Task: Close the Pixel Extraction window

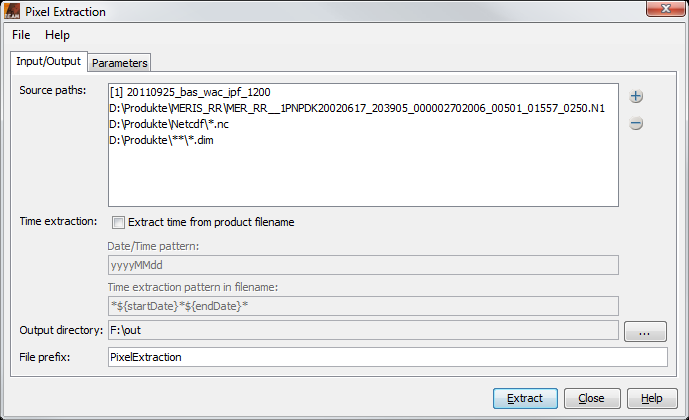Action: click(661, 11)
